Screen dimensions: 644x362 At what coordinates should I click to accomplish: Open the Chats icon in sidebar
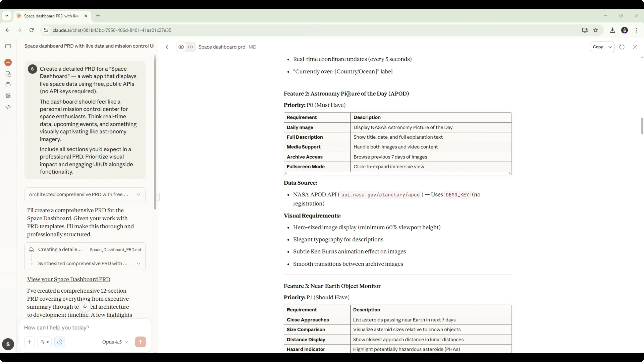(x=8, y=74)
